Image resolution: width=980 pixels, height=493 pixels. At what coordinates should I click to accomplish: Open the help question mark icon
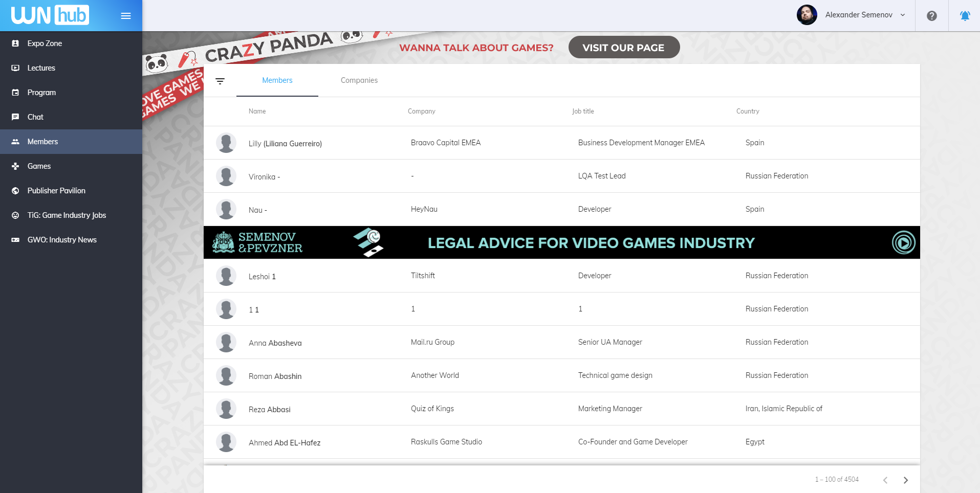(932, 16)
